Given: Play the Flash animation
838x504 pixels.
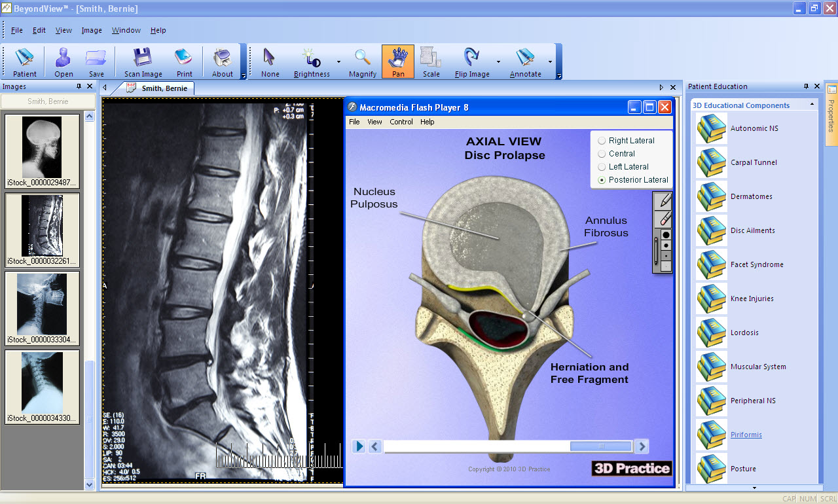Looking at the screenshot, I should tap(359, 446).
